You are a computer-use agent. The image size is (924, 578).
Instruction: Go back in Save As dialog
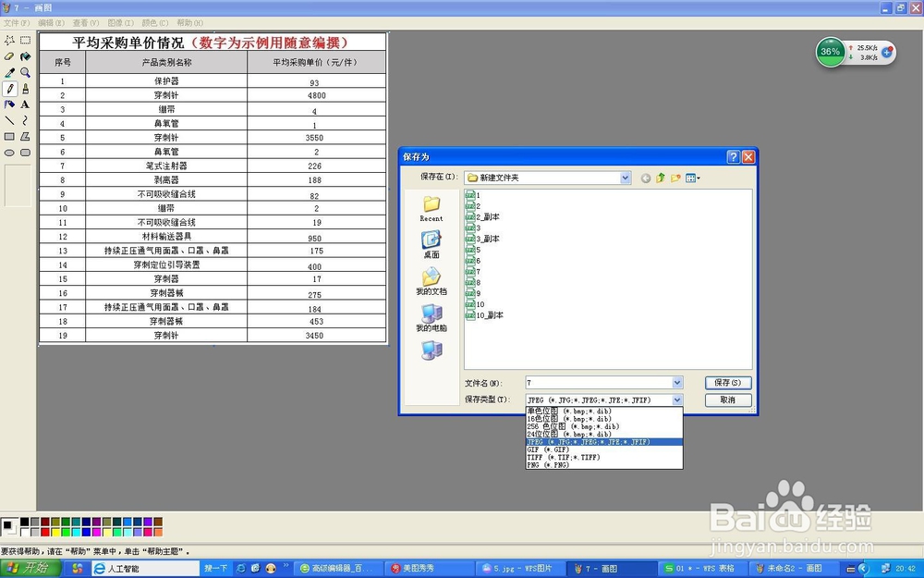(x=646, y=178)
